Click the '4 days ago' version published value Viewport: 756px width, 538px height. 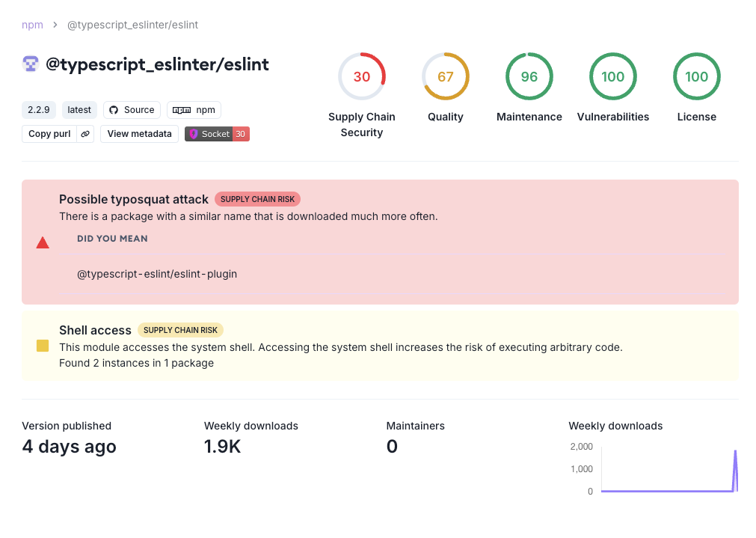[x=69, y=446]
